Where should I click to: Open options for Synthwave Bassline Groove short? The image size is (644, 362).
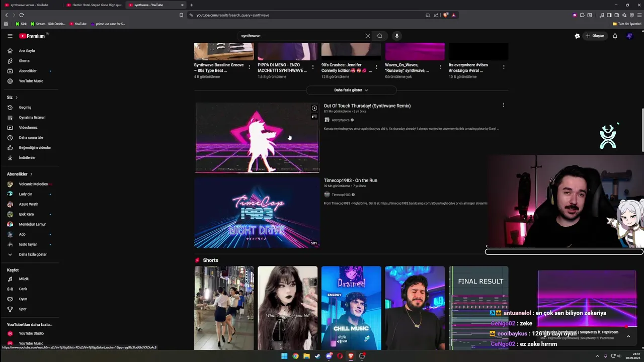click(x=249, y=67)
